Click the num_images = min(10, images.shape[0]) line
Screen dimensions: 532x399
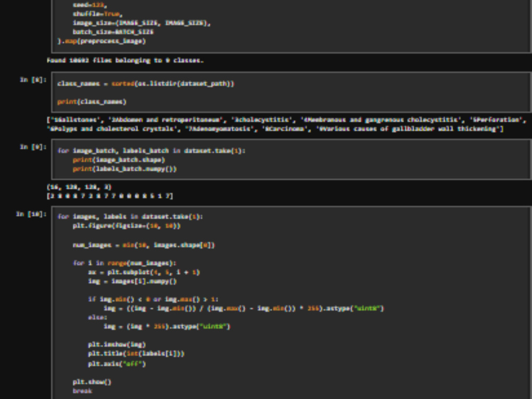pyautogui.click(x=144, y=245)
